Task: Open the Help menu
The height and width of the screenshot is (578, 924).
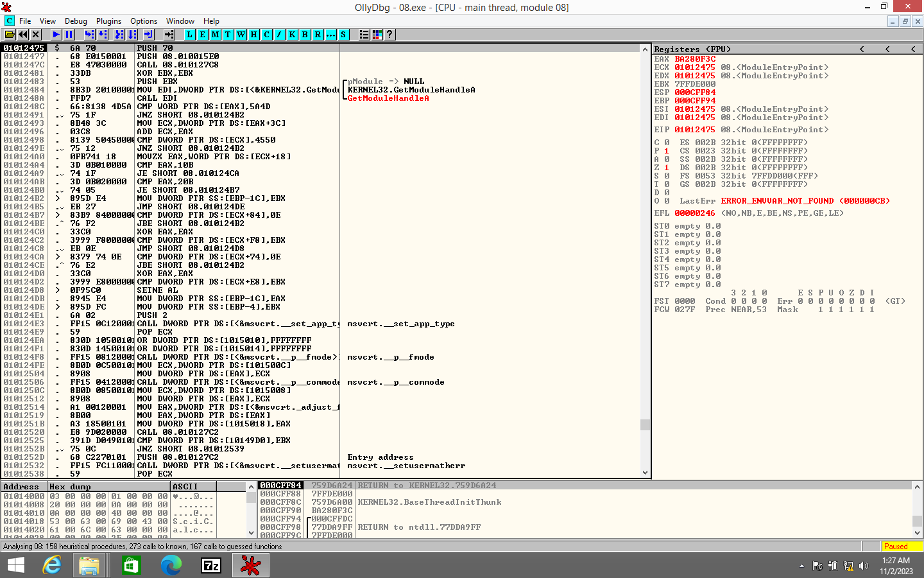Action: (x=211, y=21)
